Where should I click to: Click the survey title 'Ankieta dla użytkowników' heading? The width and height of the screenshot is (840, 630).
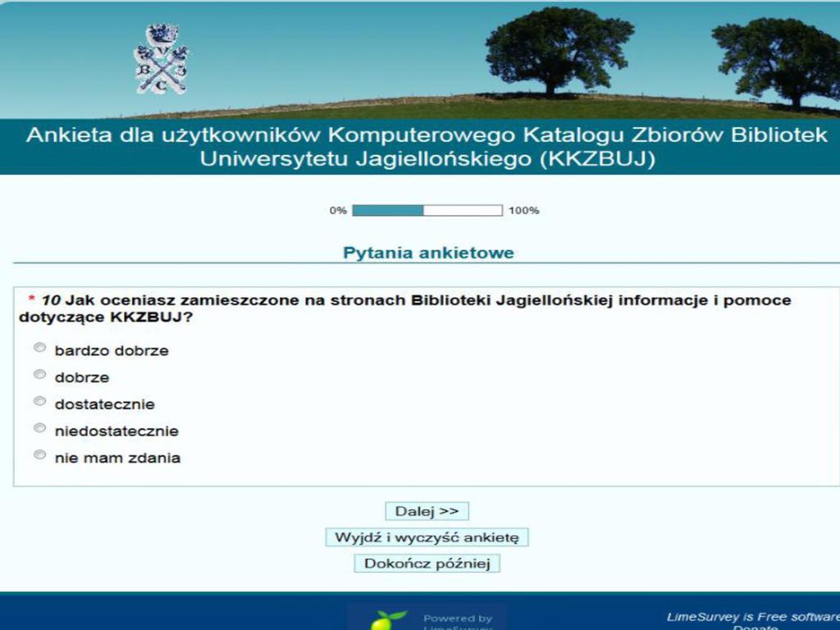427,147
